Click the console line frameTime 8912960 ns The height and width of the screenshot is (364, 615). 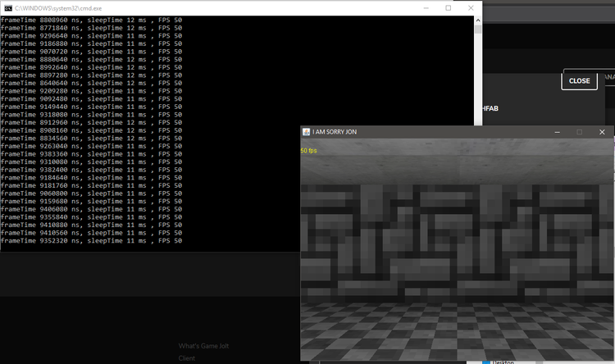[91, 122]
